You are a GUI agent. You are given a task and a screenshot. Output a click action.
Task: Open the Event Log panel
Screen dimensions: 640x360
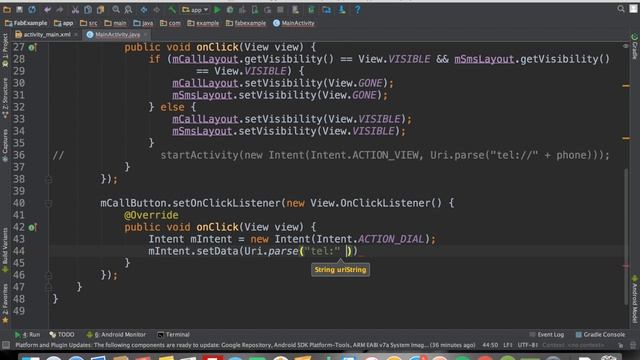(547, 334)
